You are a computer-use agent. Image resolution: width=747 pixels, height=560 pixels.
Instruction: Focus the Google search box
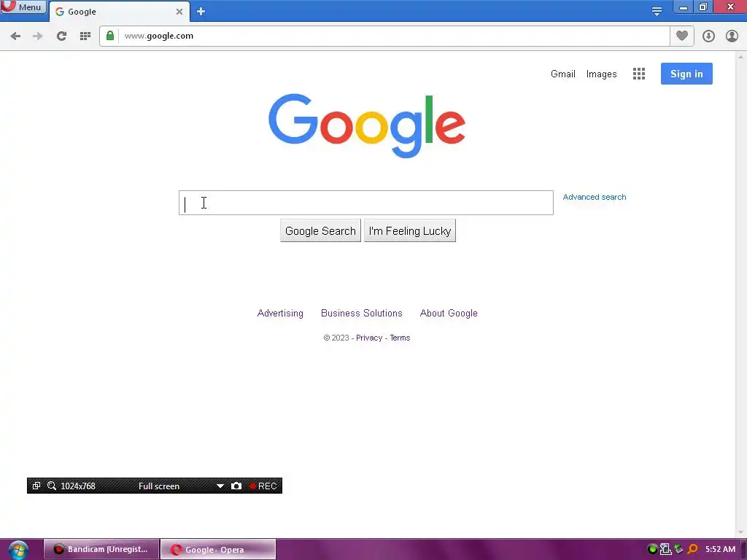366,203
